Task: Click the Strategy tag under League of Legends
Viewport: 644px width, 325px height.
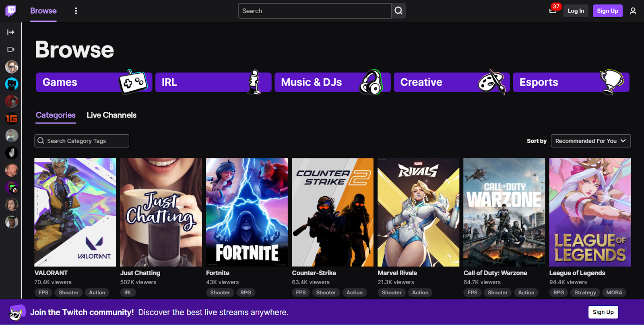Action: click(585, 293)
